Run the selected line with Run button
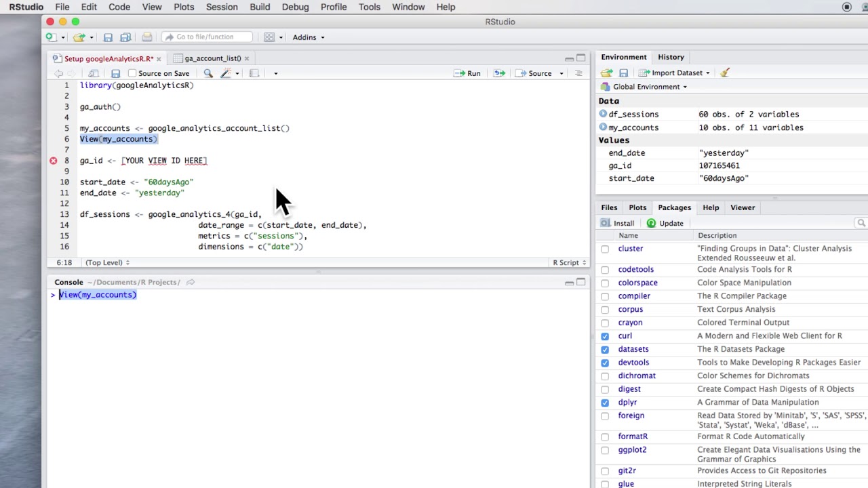The height and width of the screenshot is (488, 868). (467, 73)
